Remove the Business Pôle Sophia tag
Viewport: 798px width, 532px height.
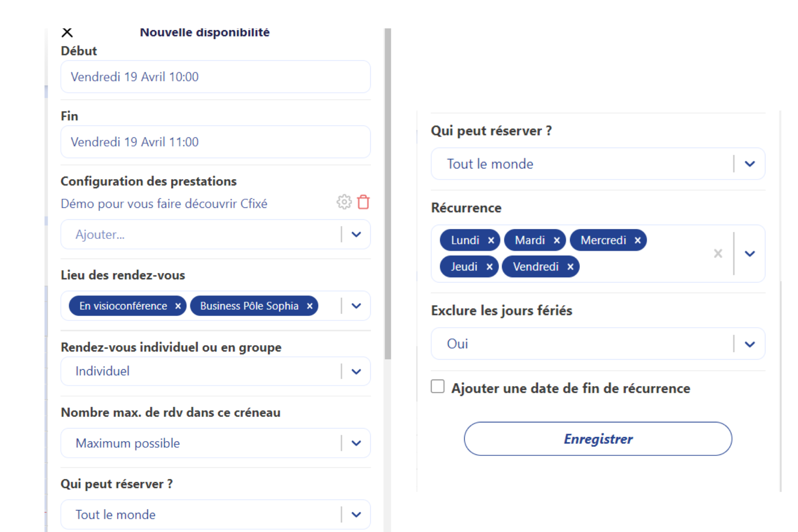[x=309, y=306]
